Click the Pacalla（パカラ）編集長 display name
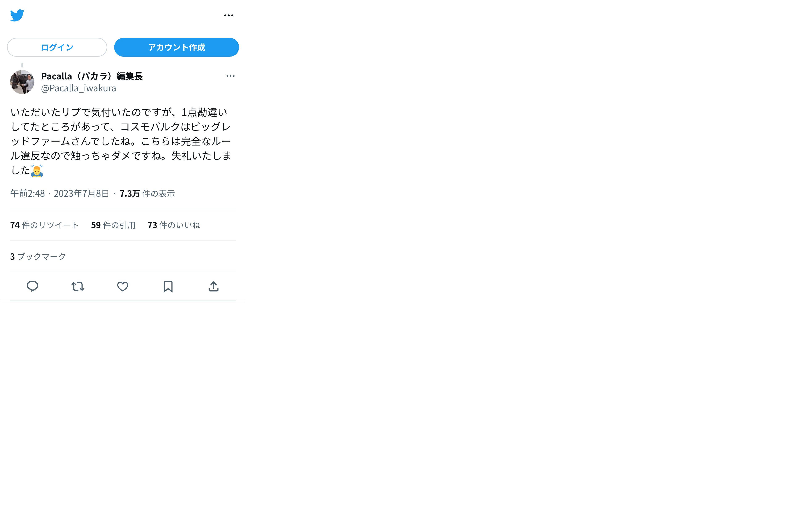Viewport: 810px width, 532px height. pos(92,76)
